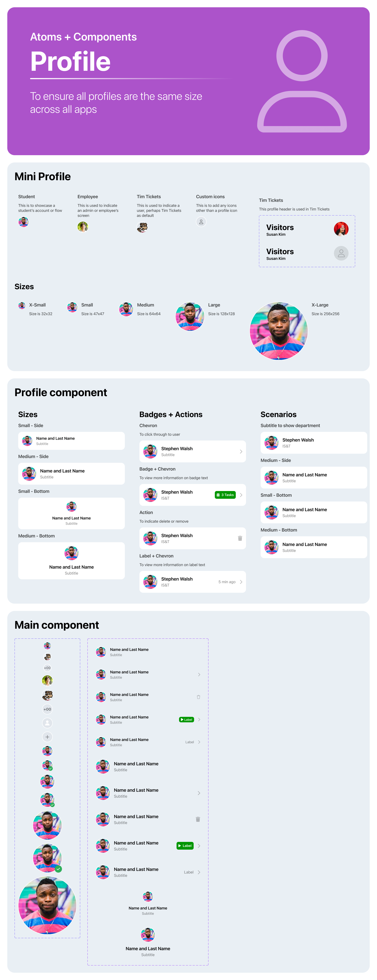Click the outlined trash icon in Main component
Image resolution: width=377 pixels, height=980 pixels.
pyautogui.click(x=198, y=697)
